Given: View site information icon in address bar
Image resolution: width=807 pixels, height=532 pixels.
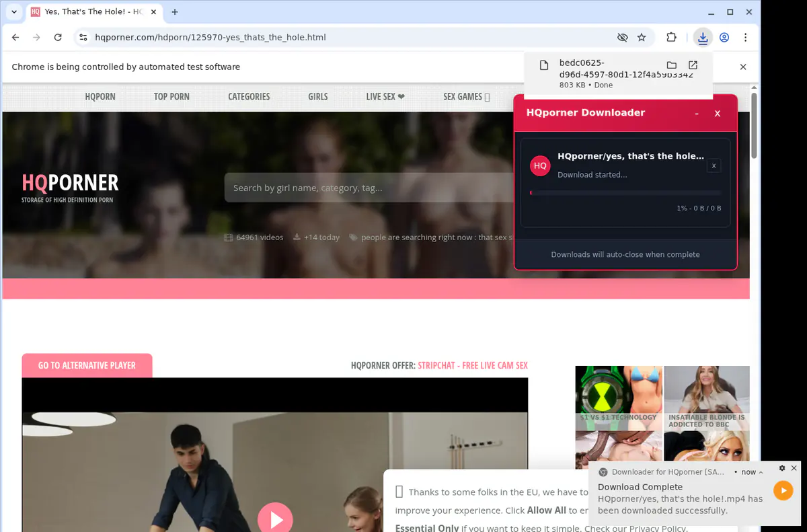Looking at the screenshot, I should 83,38.
